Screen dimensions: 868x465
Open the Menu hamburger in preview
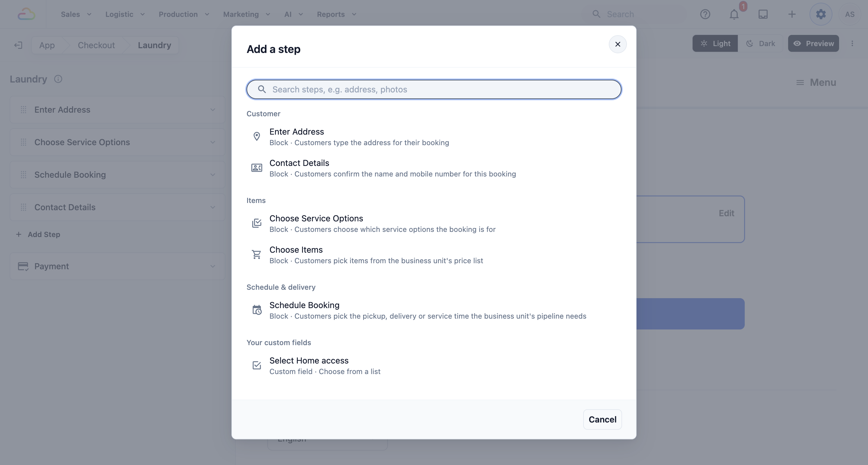click(x=816, y=83)
